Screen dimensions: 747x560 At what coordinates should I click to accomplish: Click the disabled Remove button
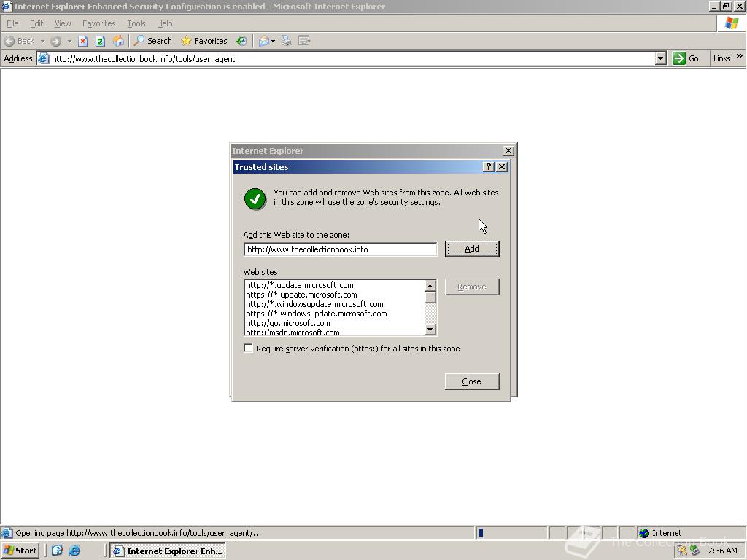[x=472, y=287]
